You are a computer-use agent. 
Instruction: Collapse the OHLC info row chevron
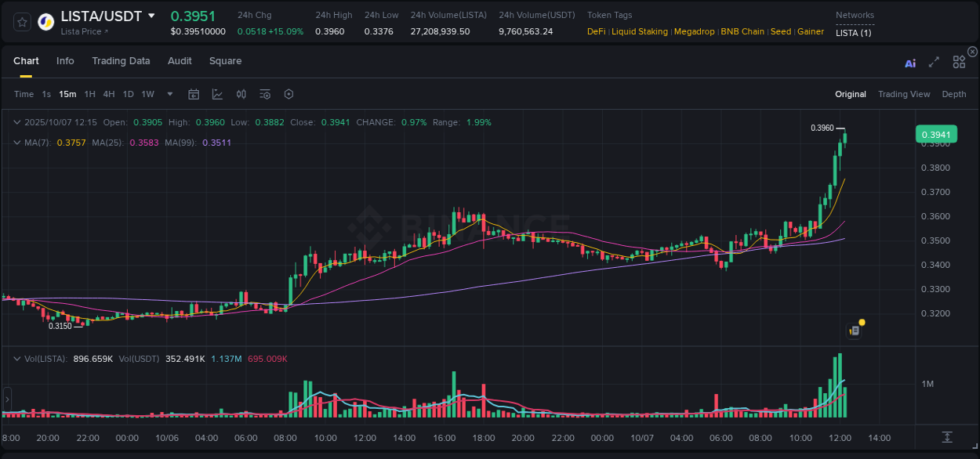click(x=17, y=122)
